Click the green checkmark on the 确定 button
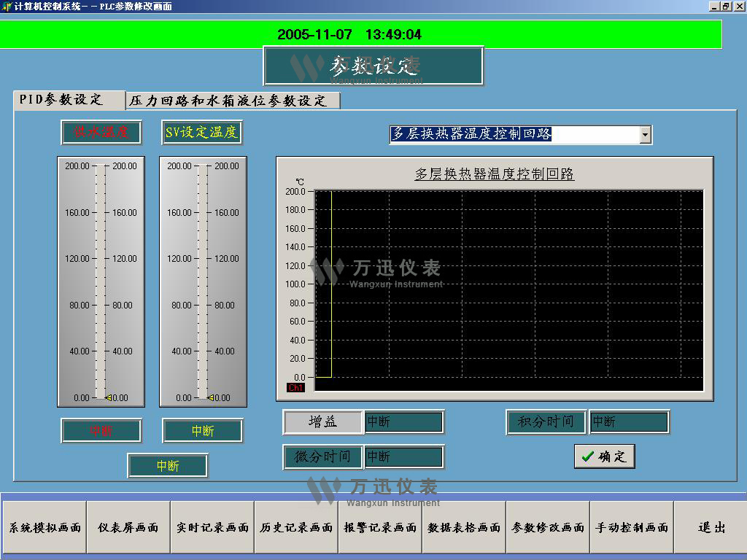This screenshot has width=747, height=560. [590, 456]
